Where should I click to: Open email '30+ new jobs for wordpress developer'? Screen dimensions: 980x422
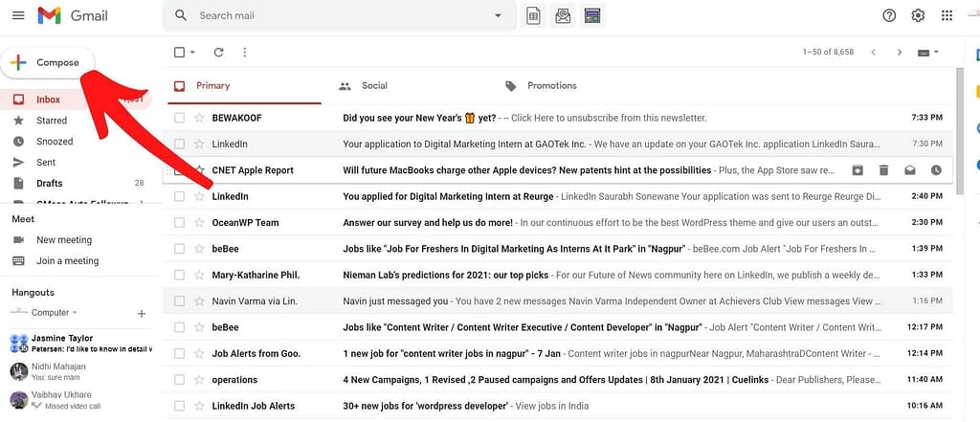point(558,406)
